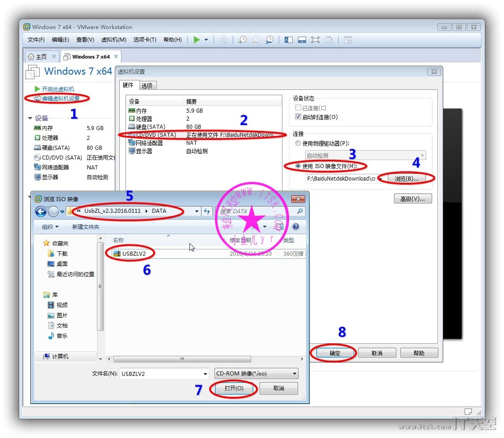Click the 浏览(B)... button
Image resolution: width=504 pixels, height=438 pixels.
406,179
